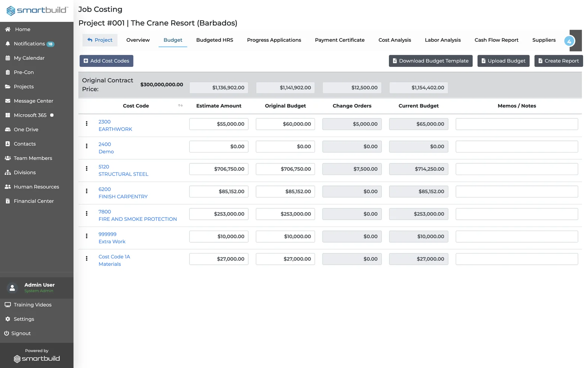Open the Projects folder icon
Viewport: 588px width, 368px height.
[x=7, y=86]
